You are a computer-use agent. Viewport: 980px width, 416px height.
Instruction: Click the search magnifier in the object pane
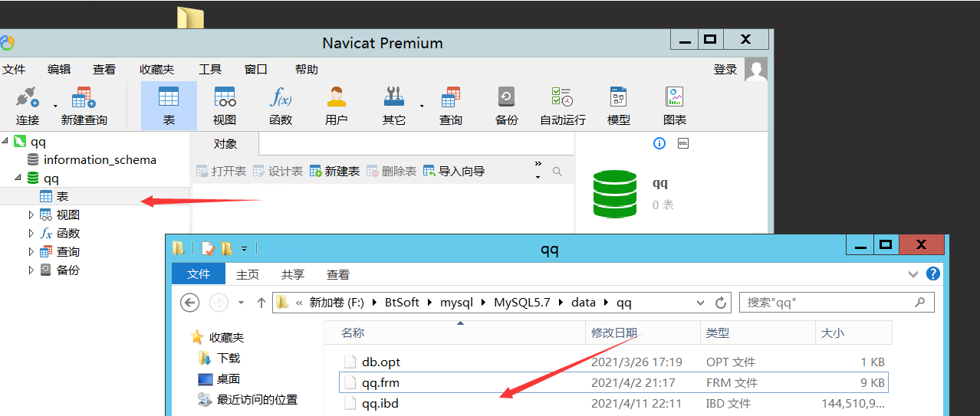[x=557, y=172]
